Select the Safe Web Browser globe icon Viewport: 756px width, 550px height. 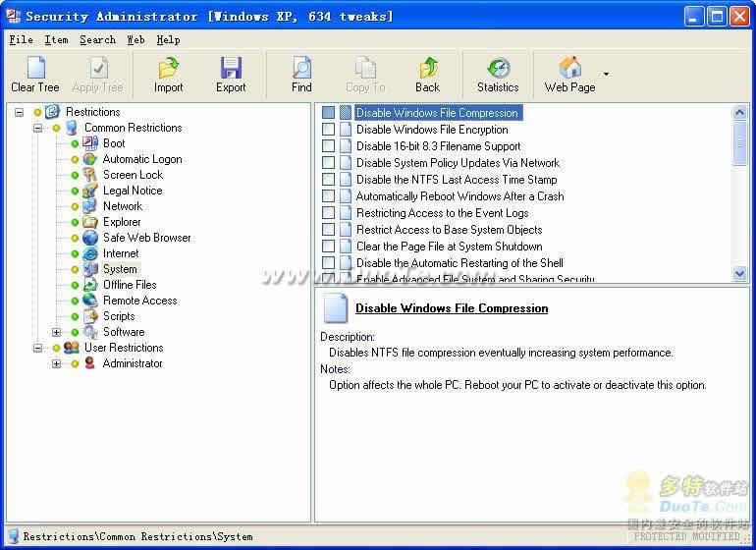pos(90,238)
